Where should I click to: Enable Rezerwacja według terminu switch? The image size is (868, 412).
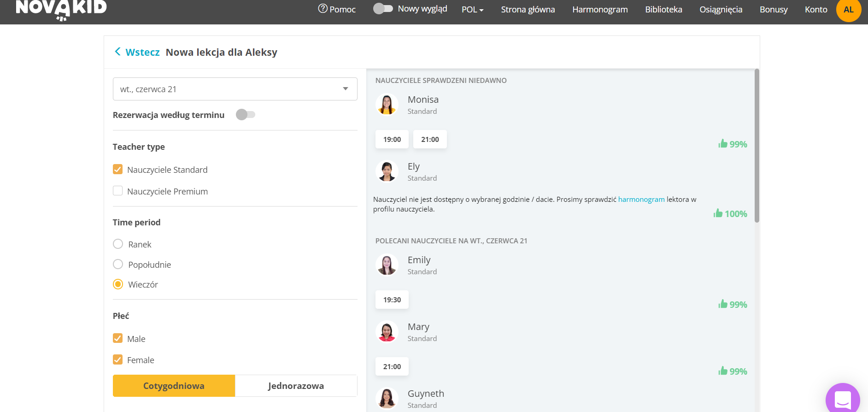245,115
